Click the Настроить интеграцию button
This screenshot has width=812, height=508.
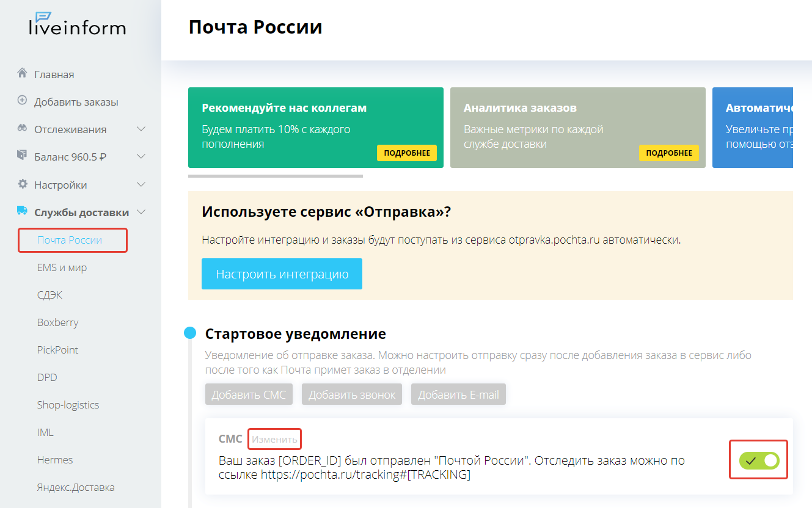pos(282,274)
